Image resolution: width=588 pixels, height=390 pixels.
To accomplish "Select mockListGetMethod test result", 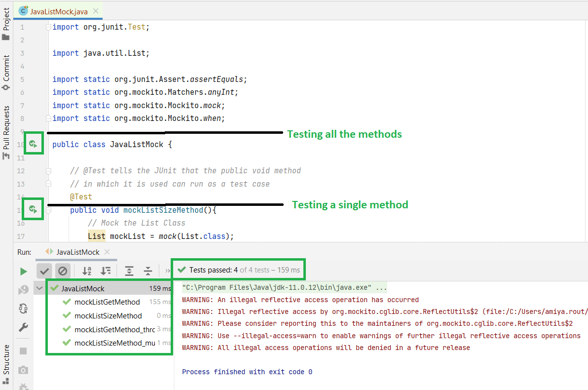I will 107,302.
